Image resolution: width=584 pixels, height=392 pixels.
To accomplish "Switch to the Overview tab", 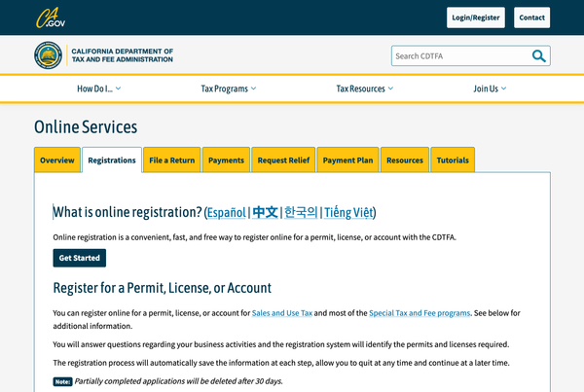I will 57,160.
